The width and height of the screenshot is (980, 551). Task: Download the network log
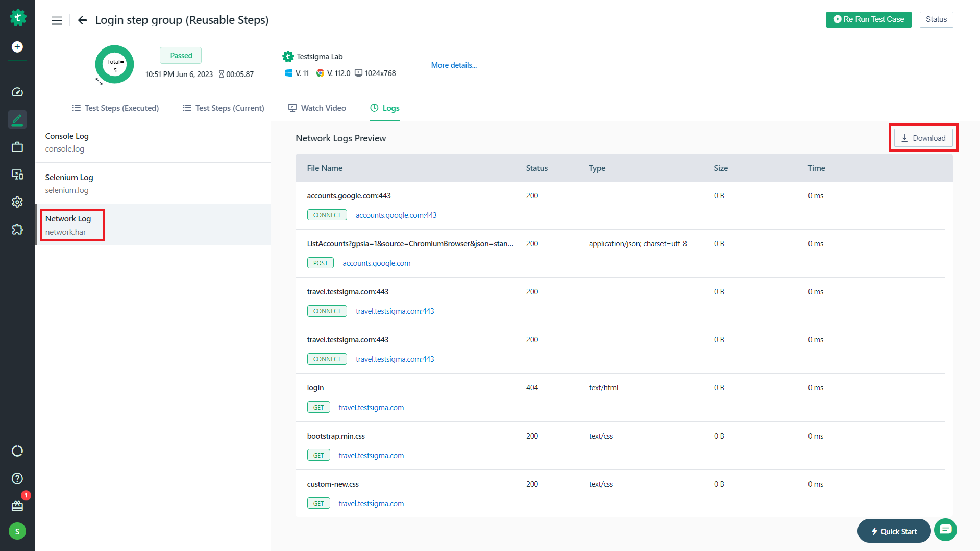point(923,138)
